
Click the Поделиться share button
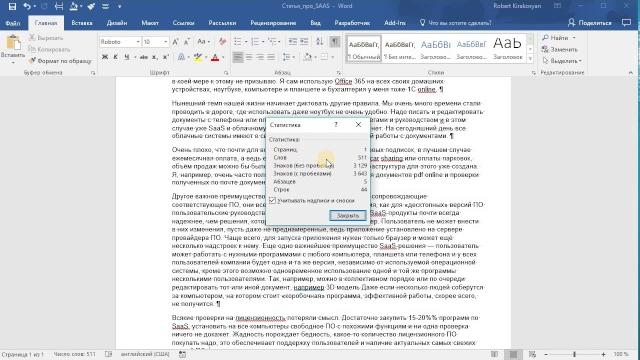coord(589,23)
